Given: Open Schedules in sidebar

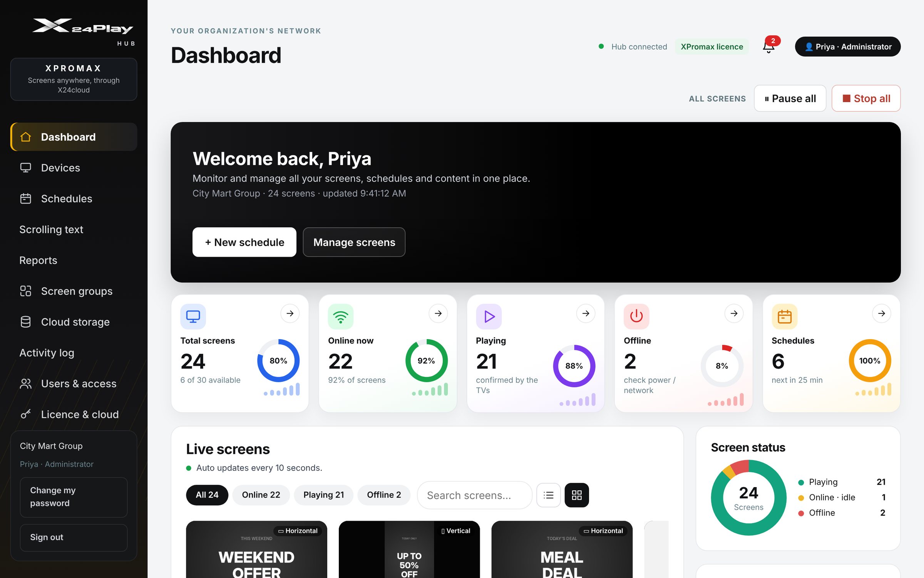Looking at the screenshot, I should (74, 198).
